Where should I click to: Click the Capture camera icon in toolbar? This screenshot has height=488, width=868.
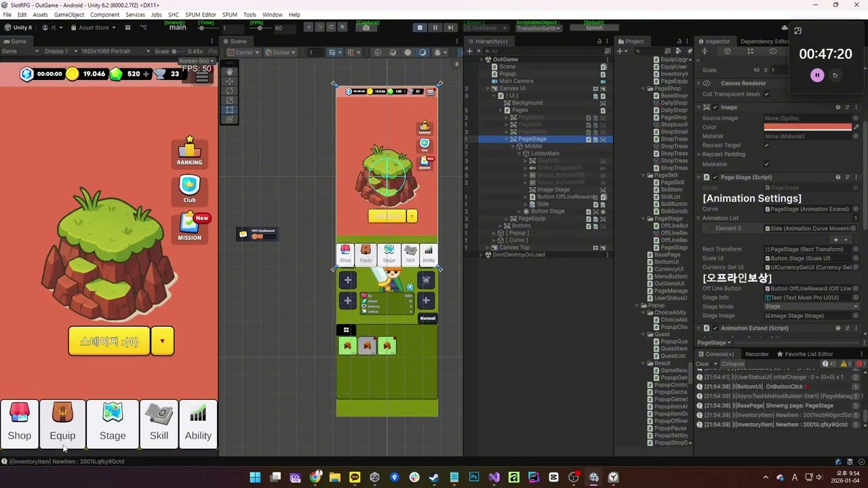click(366, 28)
